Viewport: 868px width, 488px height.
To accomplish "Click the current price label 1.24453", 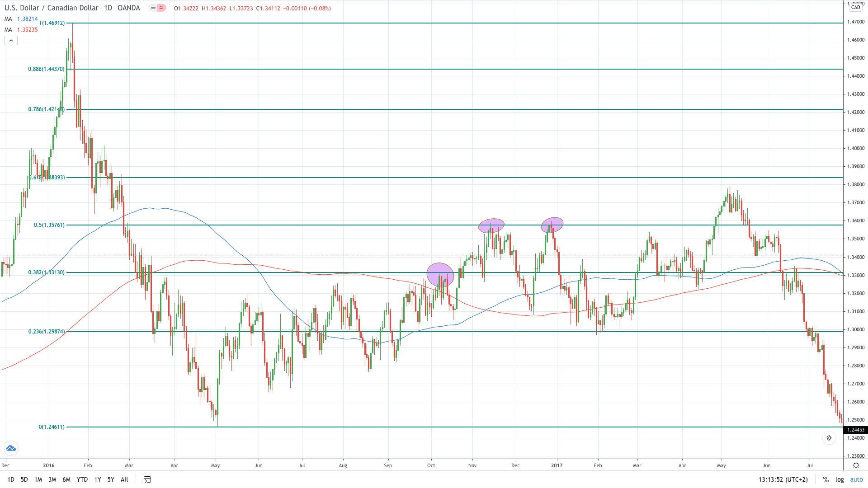I will coord(855,430).
